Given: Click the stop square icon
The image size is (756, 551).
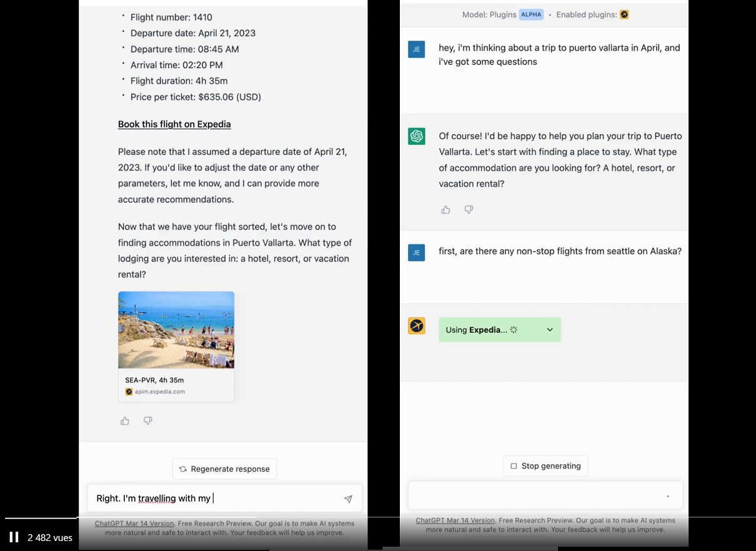Looking at the screenshot, I should tap(514, 466).
